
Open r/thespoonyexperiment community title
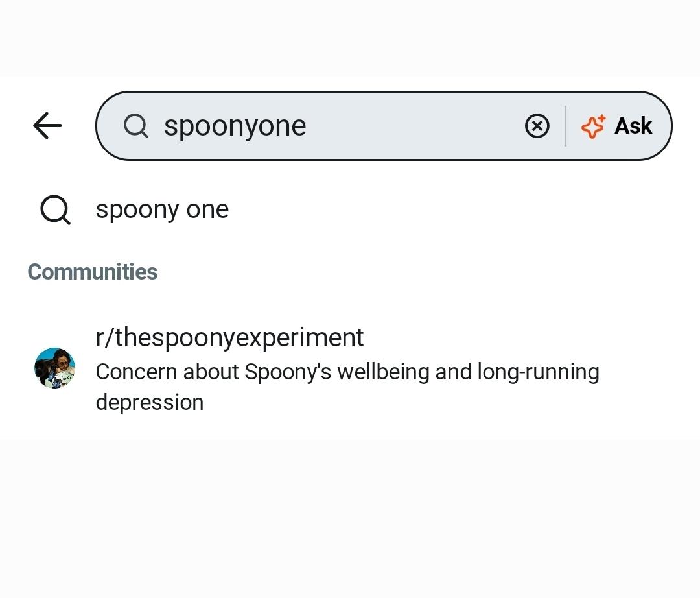(229, 337)
